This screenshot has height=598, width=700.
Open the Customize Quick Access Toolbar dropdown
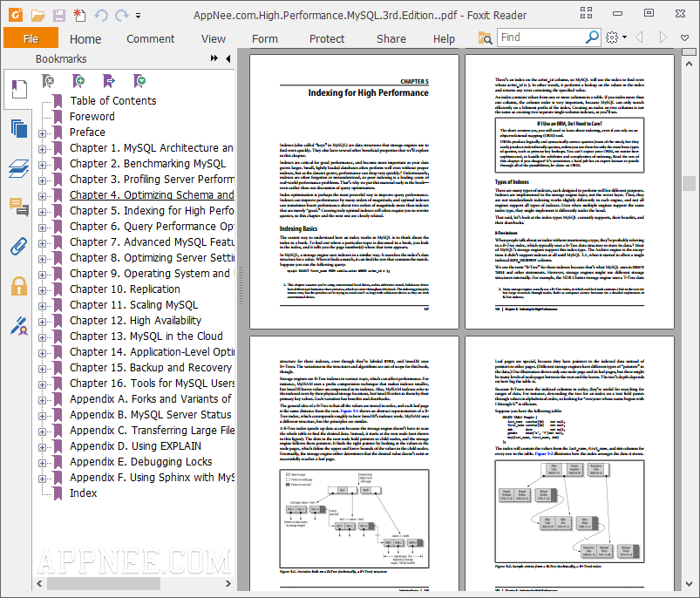[x=139, y=16]
